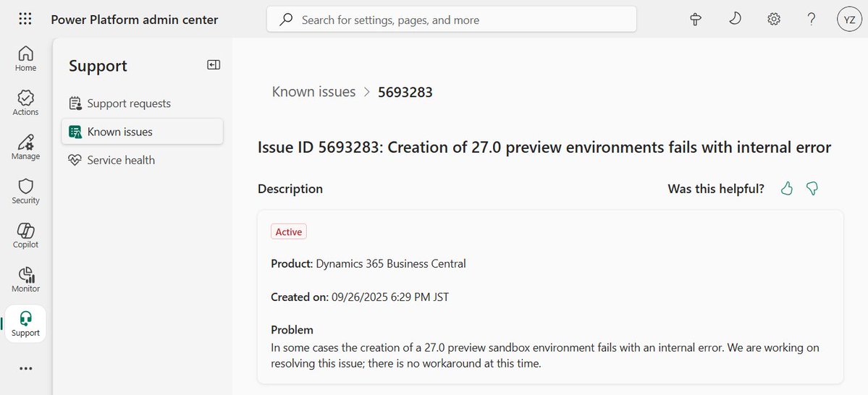Viewport: 868px width, 395px height.
Task: Go back via Known issues breadcrumb
Action: click(x=313, y=92)
